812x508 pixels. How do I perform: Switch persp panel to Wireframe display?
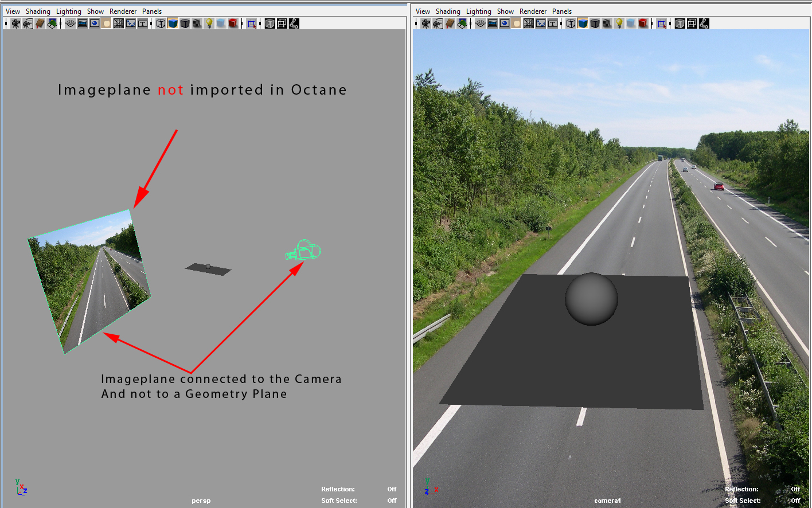[x=161, y=24]
